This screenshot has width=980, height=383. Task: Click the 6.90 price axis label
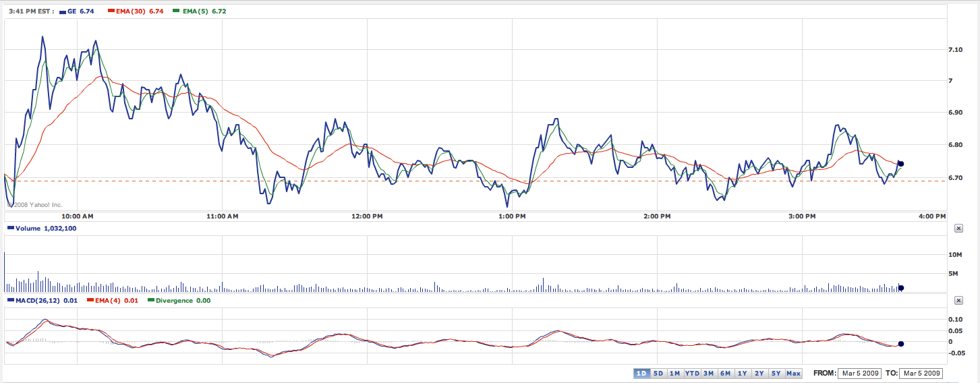pyautogui.click(x=955, y=113)
